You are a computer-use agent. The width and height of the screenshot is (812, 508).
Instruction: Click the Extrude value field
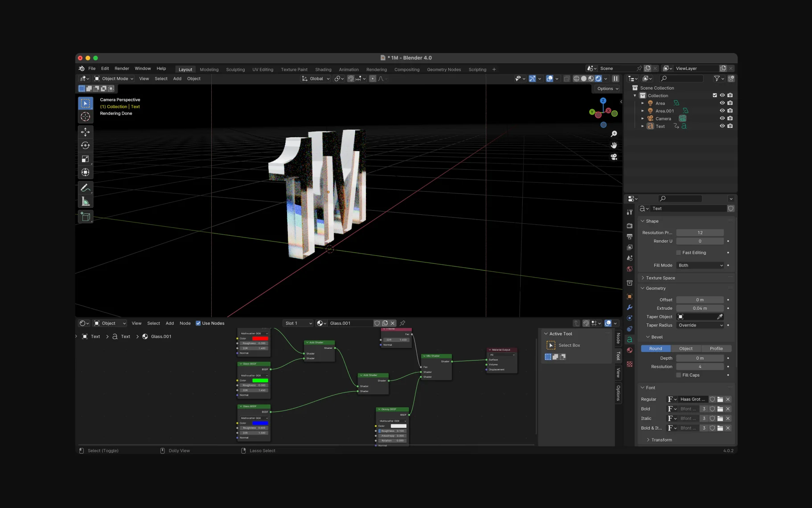pos(700,308)
